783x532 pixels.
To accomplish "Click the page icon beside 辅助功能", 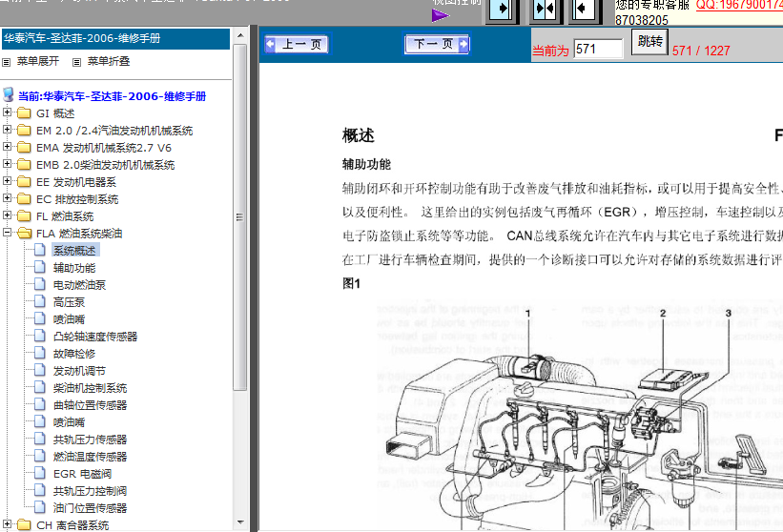I will [40, 267].
